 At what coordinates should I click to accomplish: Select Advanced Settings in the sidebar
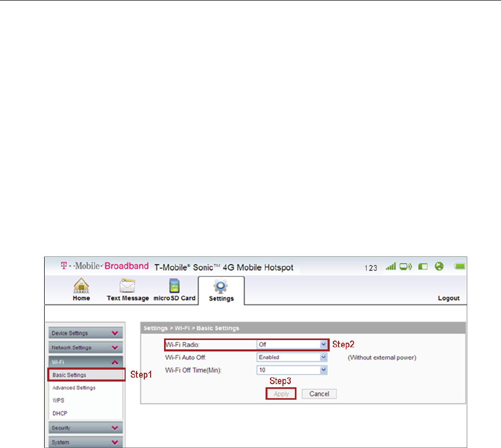point(74,388)
